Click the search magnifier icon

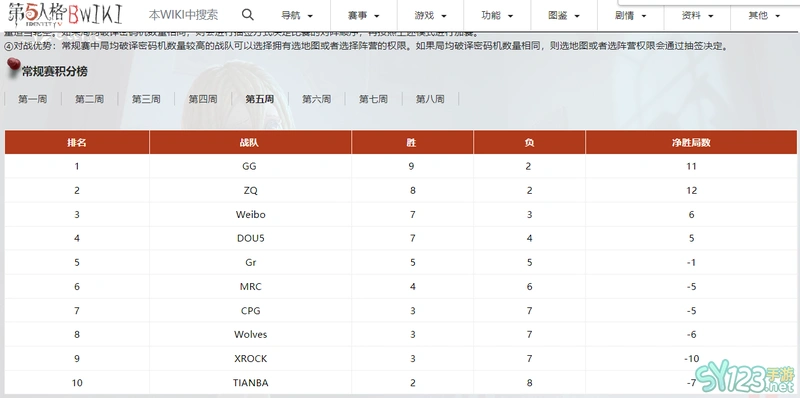(247, 15)
